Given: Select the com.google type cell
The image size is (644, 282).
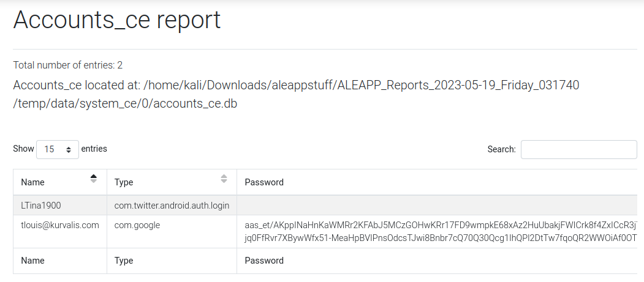Looking at the screenshot, I should (137, 225).
